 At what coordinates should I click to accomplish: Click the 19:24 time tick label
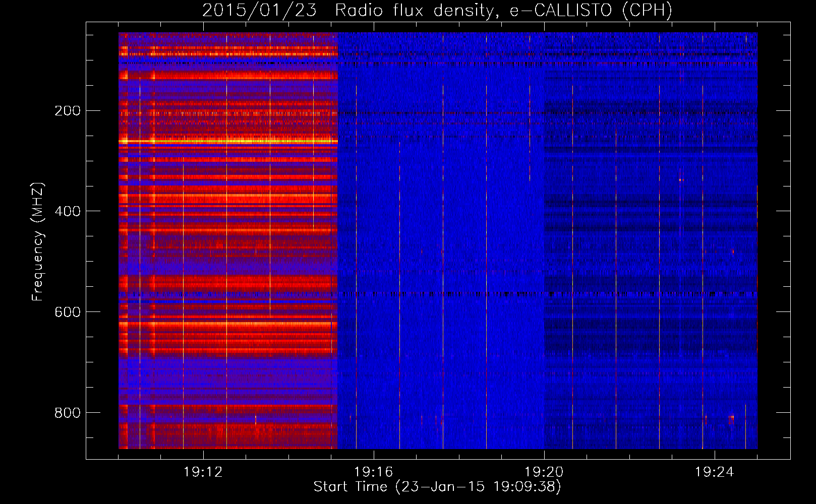click(x=715, y=472)
